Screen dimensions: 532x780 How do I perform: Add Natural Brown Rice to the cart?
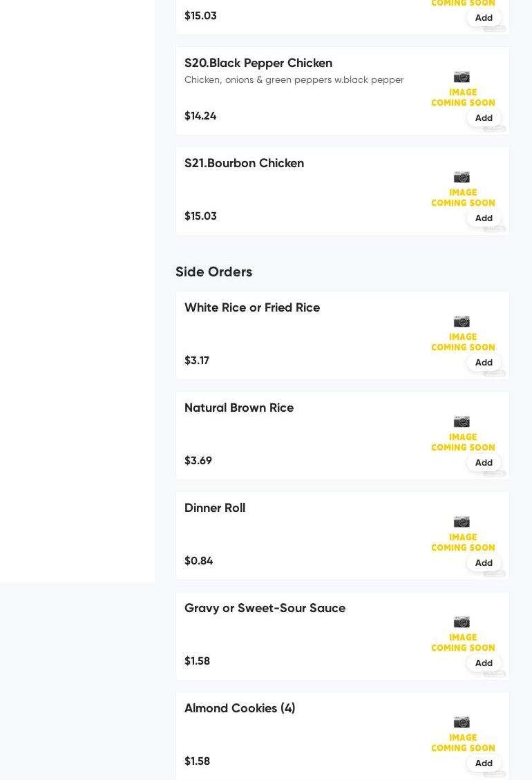point(484,463)
